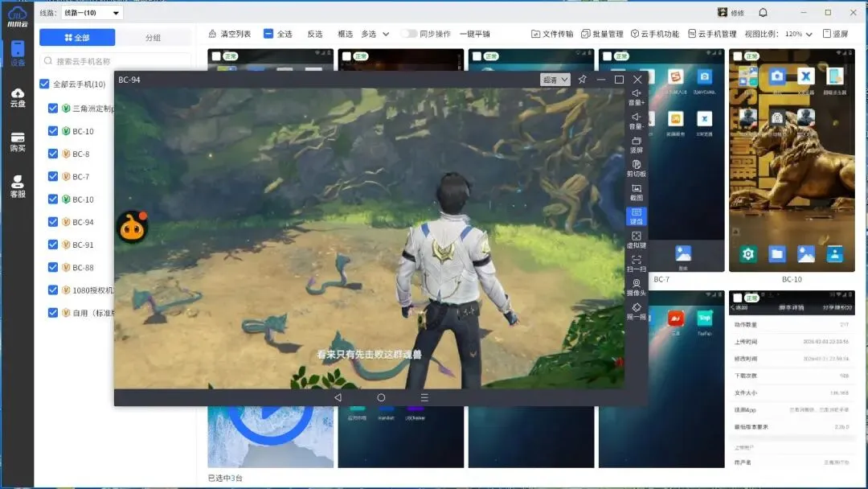Toggle the 同步操作 sync switch
Viewport: 868px width, 489px height.
[409, 34]
